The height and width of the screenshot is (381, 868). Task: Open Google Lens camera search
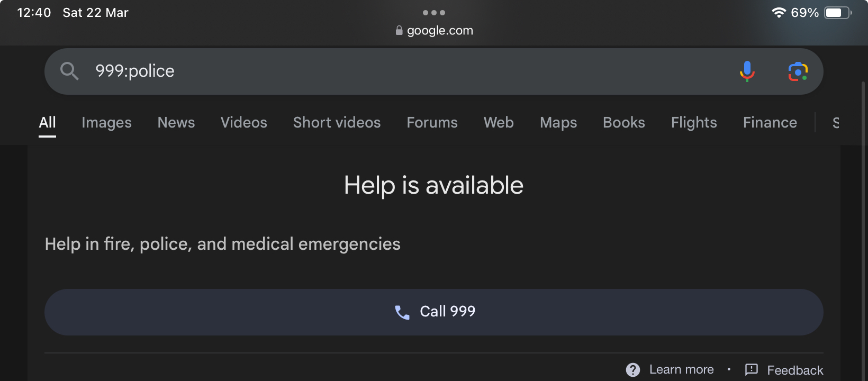[x=798, y=71]
